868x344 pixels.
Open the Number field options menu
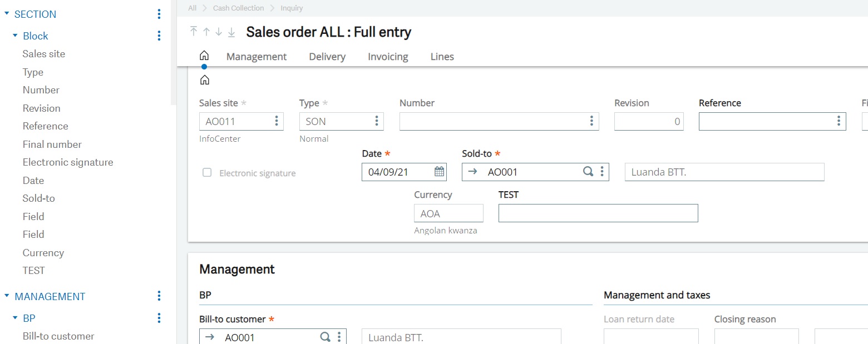click(x=591, y=121)
